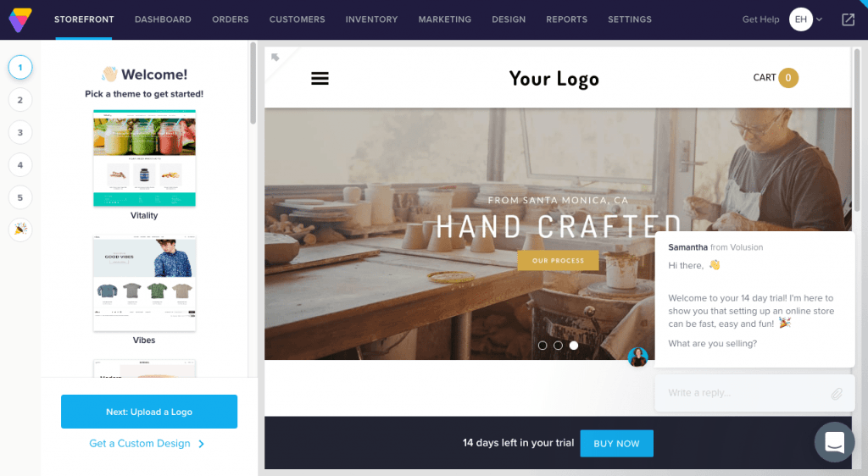Click the theme panel scrollbar

(x=253, y=83)
